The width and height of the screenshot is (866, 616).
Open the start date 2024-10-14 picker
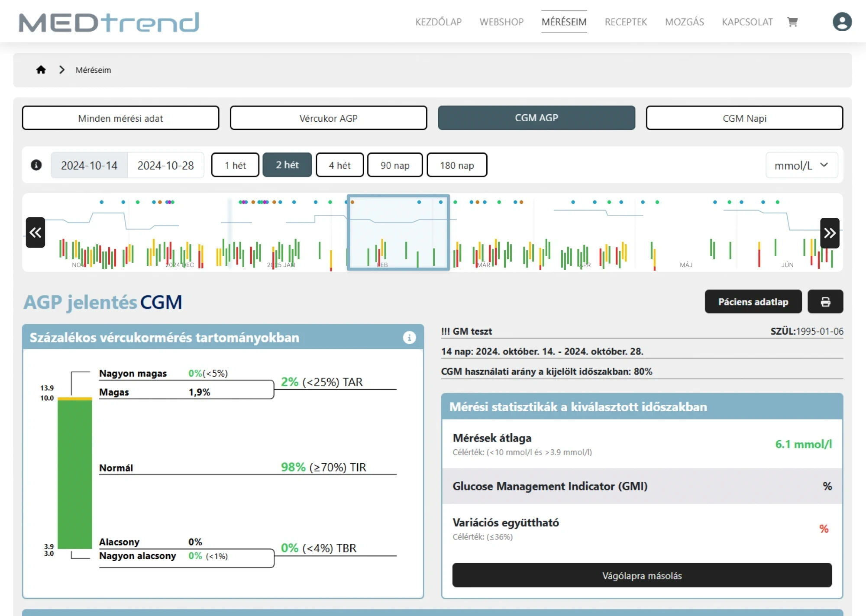tap(89, 165)
